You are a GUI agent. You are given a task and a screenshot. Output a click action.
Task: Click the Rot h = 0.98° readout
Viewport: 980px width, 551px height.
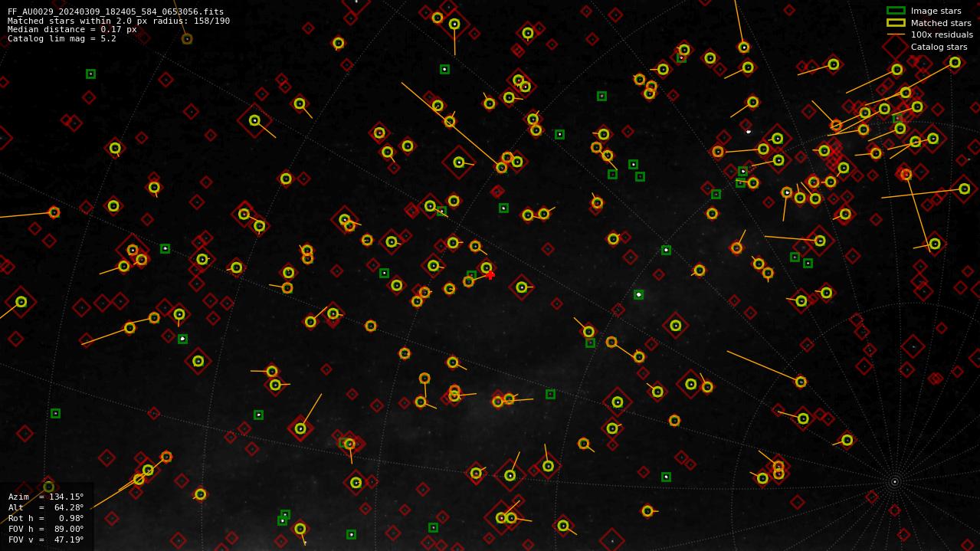click(x=46, y=518)
